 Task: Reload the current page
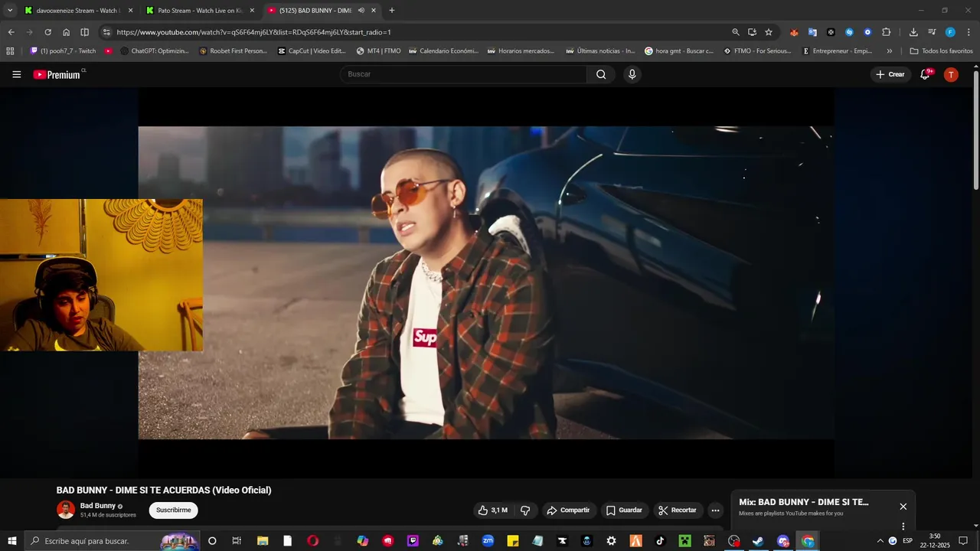(x=47, y=32)
